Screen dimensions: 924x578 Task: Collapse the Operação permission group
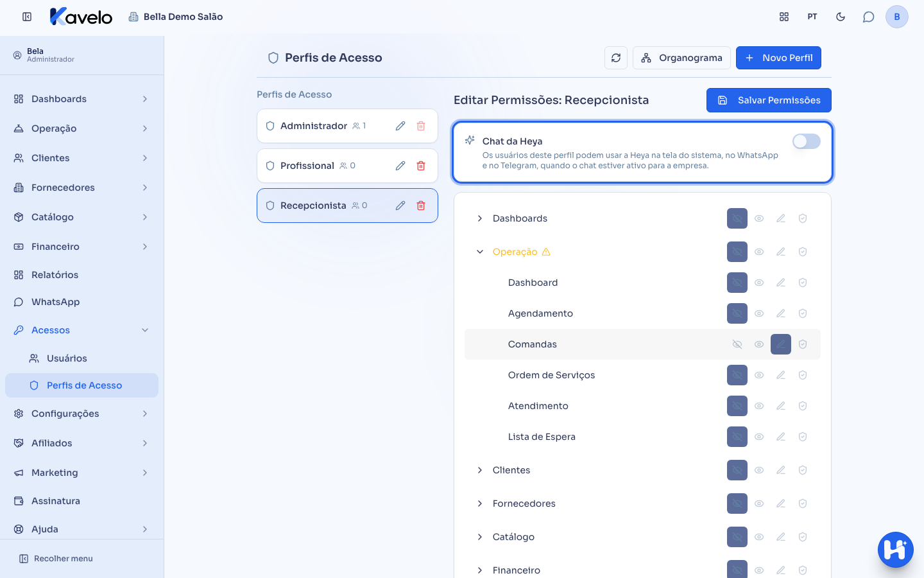(480, 252)
